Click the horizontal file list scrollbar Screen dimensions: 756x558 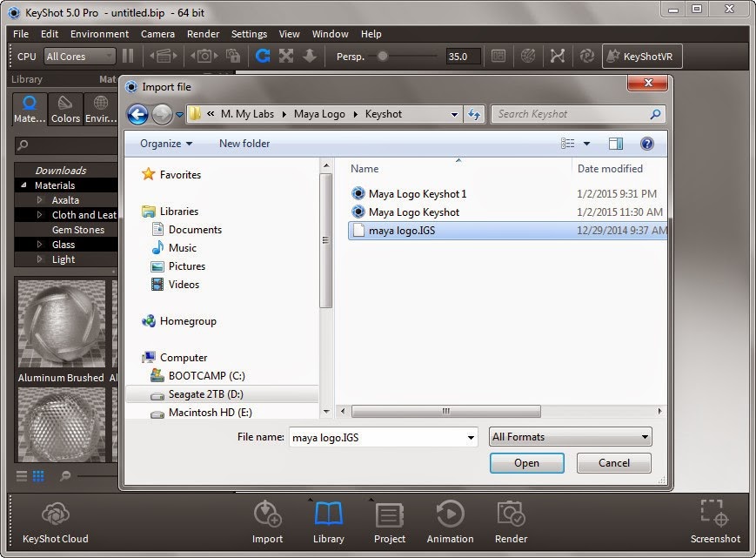(x=446, y=412)
